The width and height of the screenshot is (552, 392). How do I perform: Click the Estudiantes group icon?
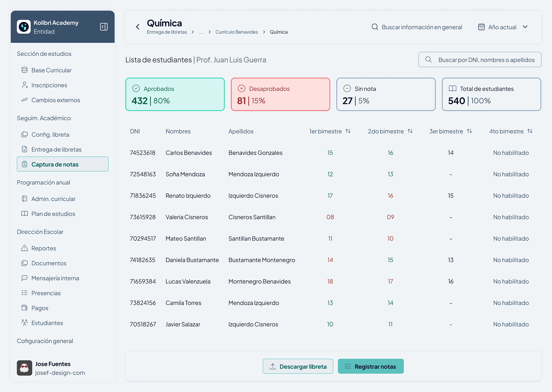pos(24,323)
